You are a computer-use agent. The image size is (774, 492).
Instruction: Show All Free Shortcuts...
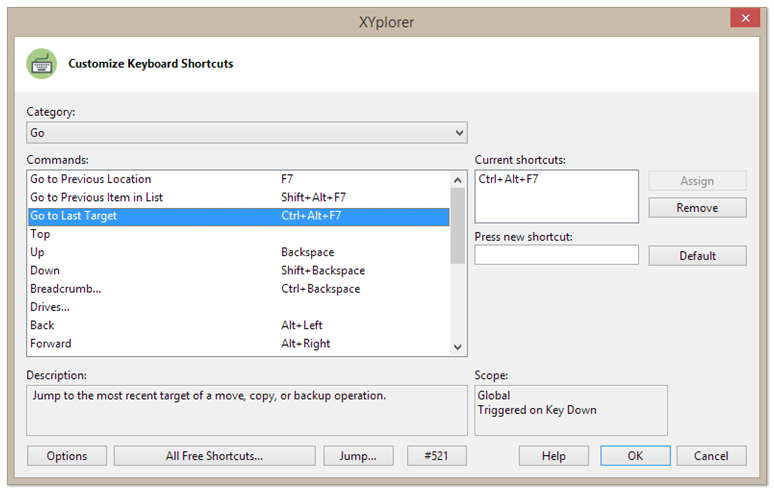click(x=214, y=456)
